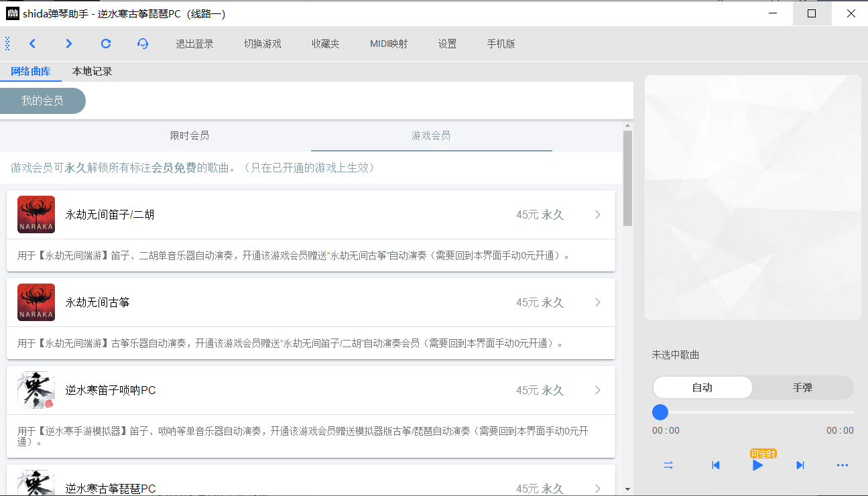
Task: Click the playback progress slider handle
Action: coord(660,412)
